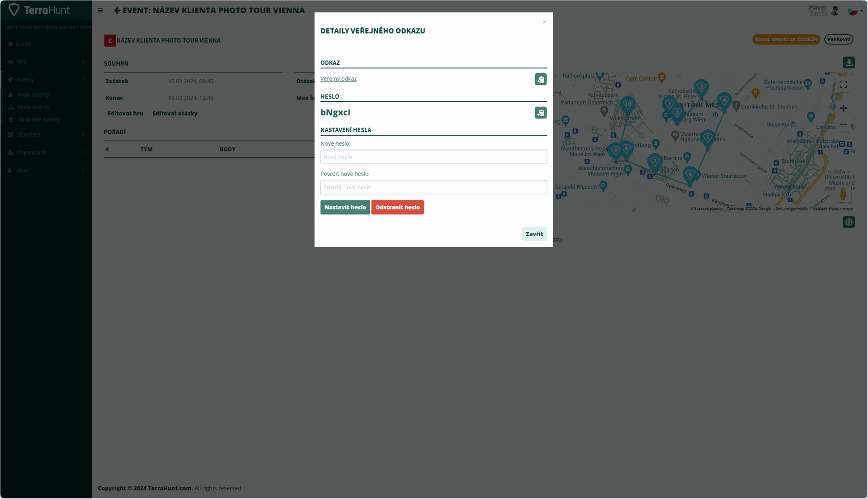Collapse the Eventy sidebar section
The image size is (868, 499).
click(x=46, y=80)
